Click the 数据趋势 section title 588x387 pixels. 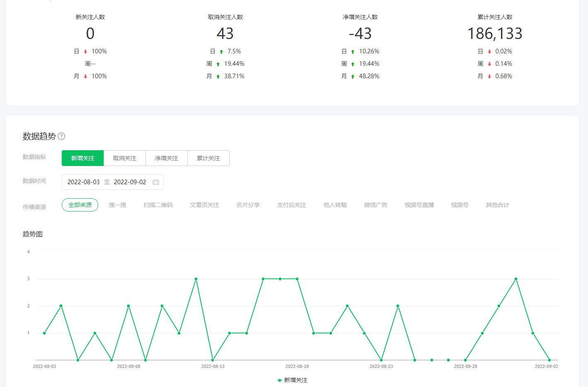coord(39,136)
